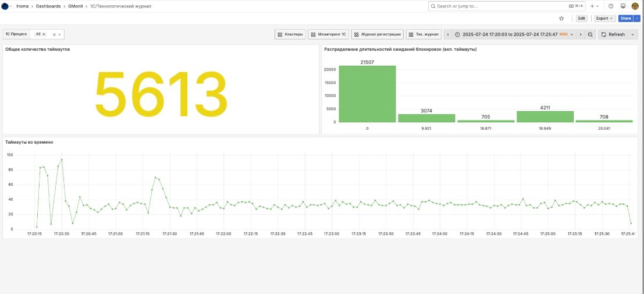Image resolution: width=644 pixels, height=294 pixels.
Task: Navigate to GMonit folder in the breadcrumb
Action: click(75, 6)
